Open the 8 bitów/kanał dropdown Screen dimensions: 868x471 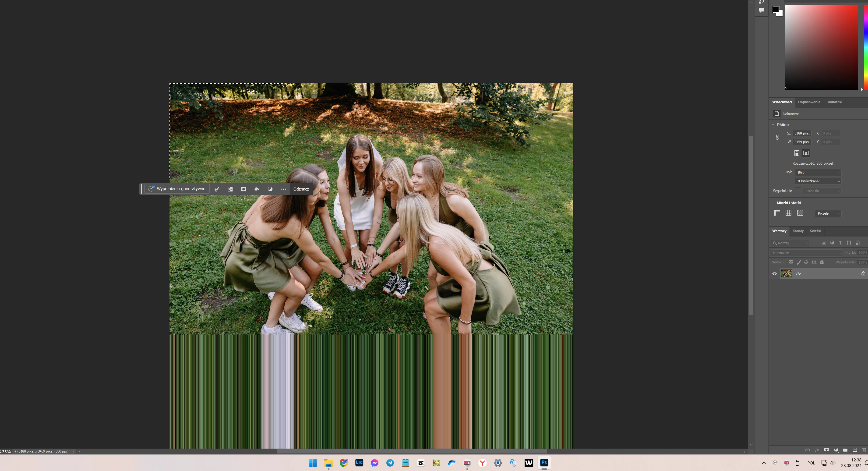click(818, 181)
